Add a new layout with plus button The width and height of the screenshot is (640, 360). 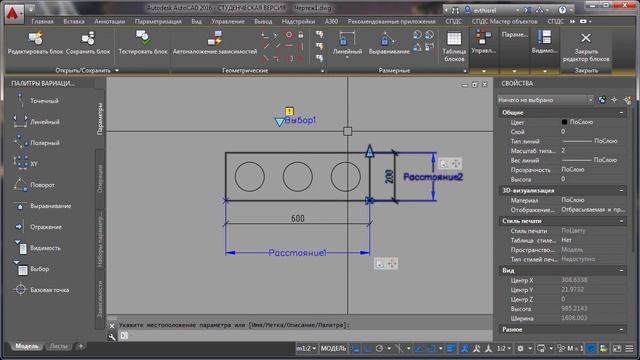coord(80,346)
